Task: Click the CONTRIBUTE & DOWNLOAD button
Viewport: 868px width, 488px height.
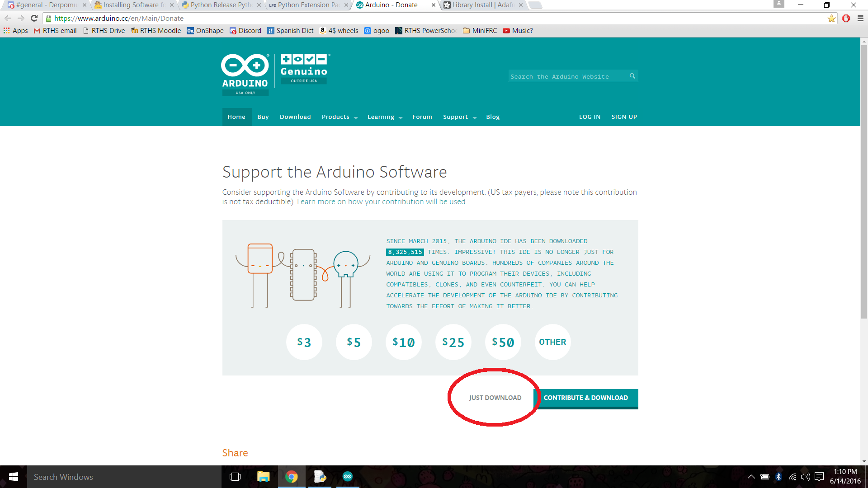Action: pos(586,398)
